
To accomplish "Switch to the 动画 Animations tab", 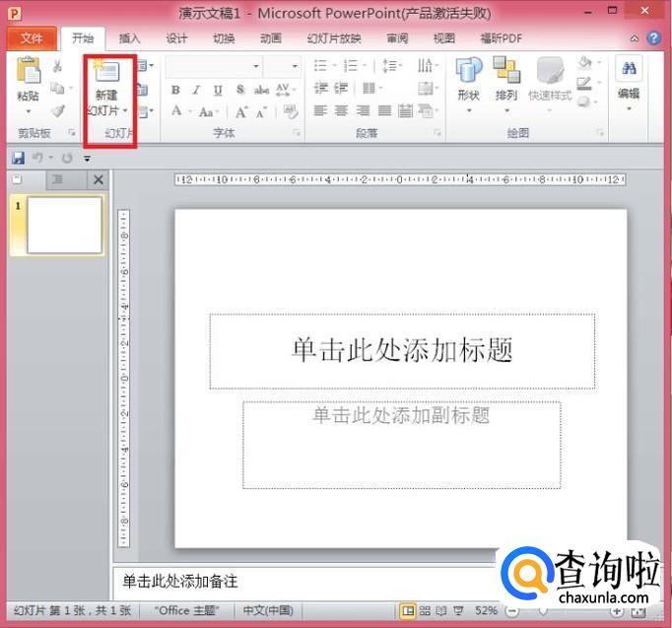I will 271,38.
